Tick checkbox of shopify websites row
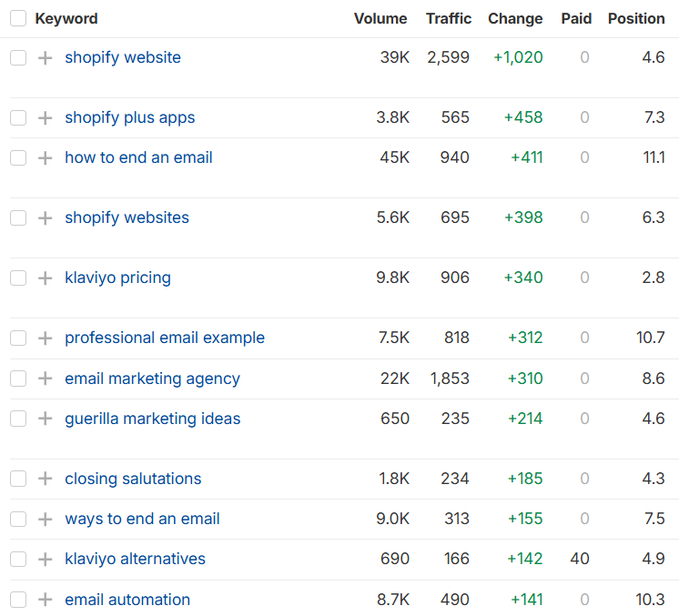 (x=18, y=217)
